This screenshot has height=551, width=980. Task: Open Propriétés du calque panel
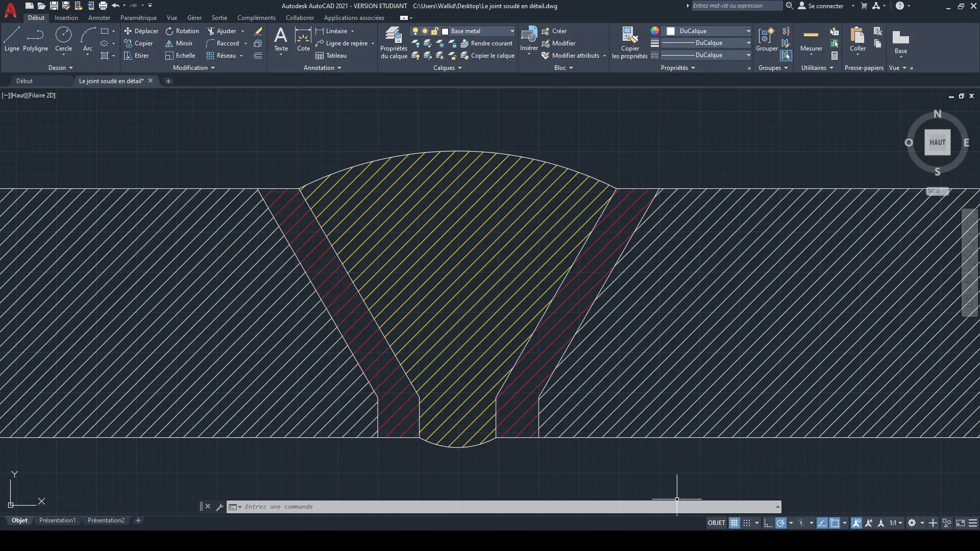[x=394, y=43]
